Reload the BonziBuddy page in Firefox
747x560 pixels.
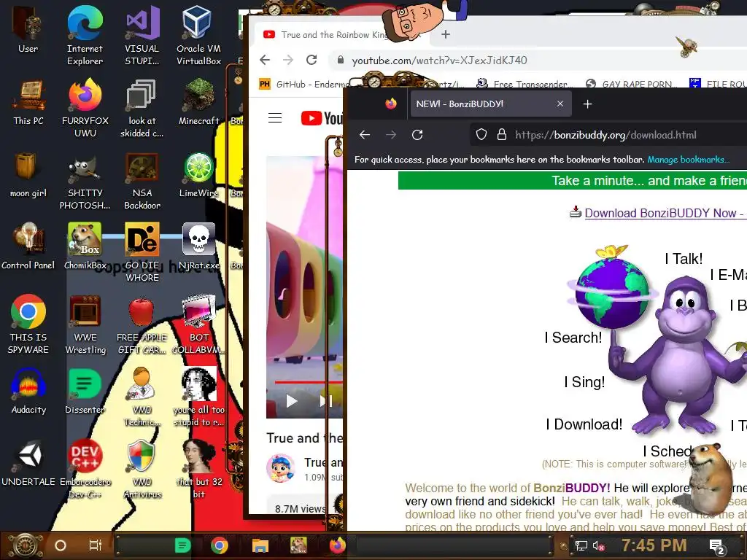(x=417, y=135)
